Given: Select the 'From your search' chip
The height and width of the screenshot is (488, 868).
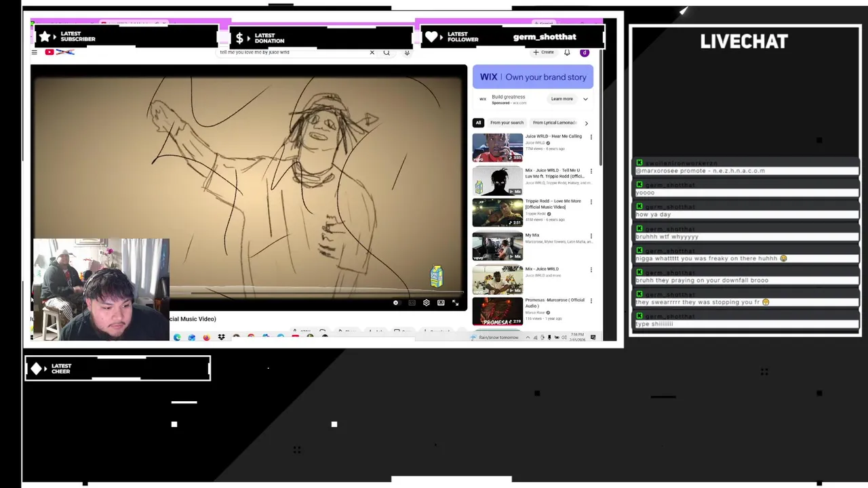Looking at the screenshot, I should pos(507,123).
